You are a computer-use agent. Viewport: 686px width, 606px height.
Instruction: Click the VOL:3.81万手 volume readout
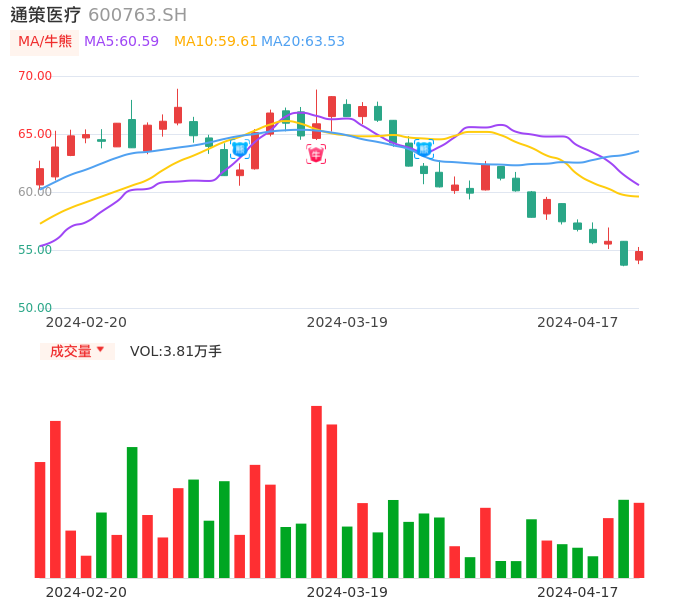(176, 351)
